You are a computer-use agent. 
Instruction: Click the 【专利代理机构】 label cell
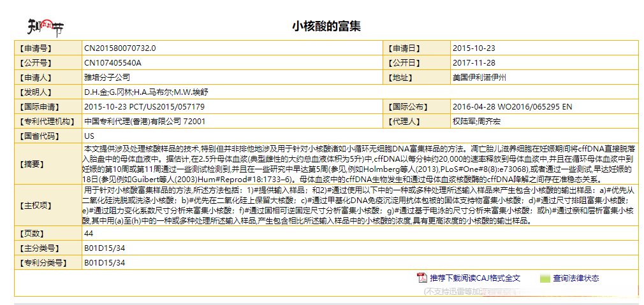48,122
